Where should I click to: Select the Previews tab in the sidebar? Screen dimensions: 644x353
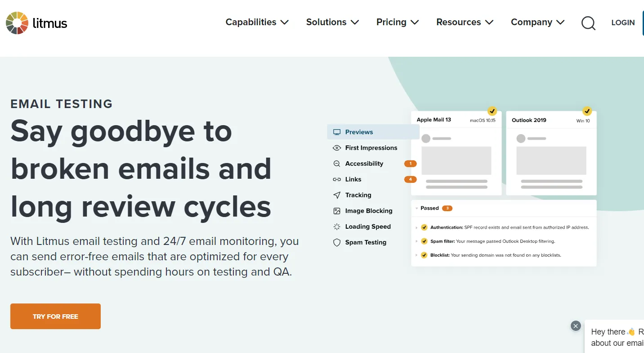pos(373,132)
